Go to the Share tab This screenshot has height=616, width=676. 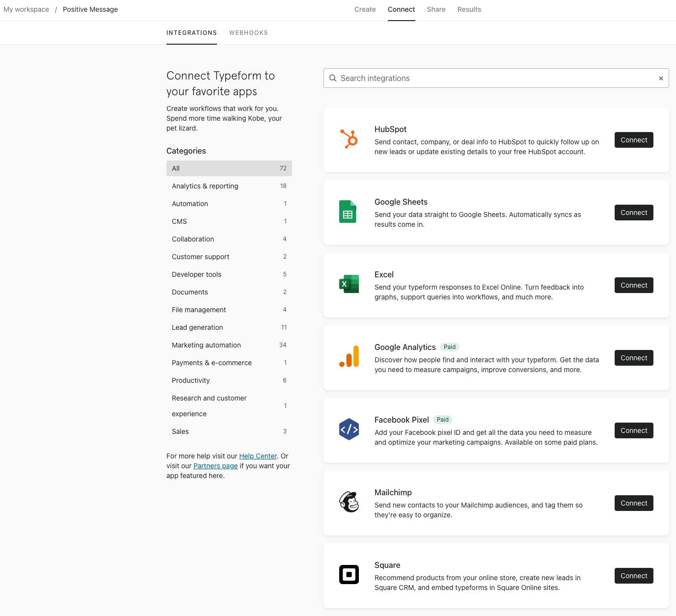tap(436, 9)
